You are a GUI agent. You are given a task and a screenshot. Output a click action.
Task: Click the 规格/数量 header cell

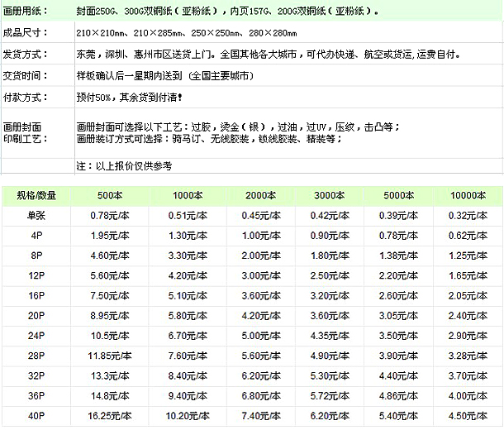click(x=37, y=194)
